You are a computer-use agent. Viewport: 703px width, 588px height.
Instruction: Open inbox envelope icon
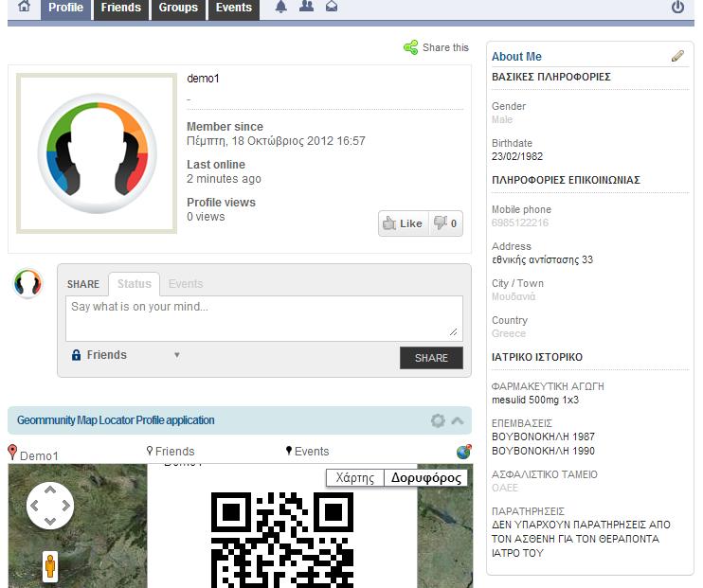click(x=332, y=7)
